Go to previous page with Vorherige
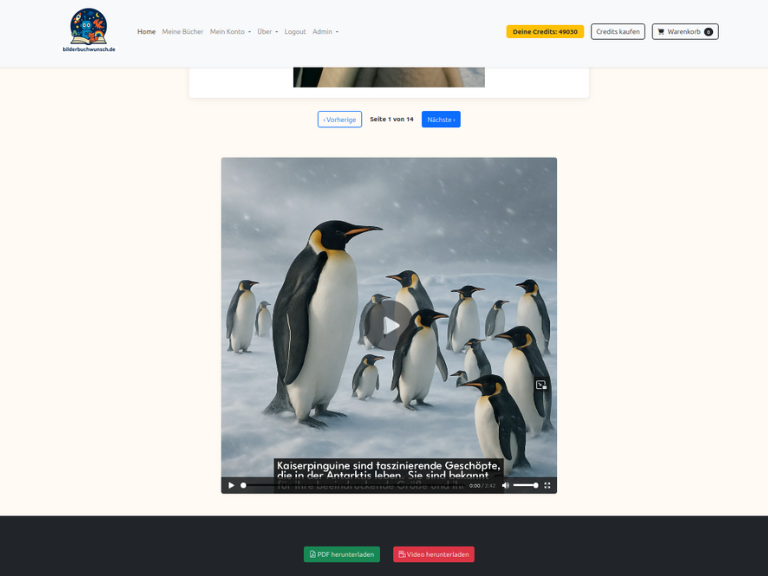Viewport: 768px width, 576px height. (x=339, y=120)
